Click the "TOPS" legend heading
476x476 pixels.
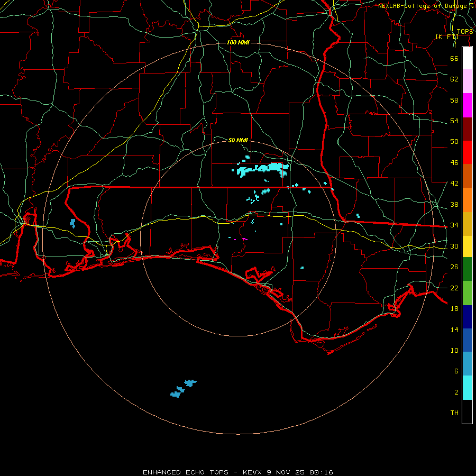[465, 32]
